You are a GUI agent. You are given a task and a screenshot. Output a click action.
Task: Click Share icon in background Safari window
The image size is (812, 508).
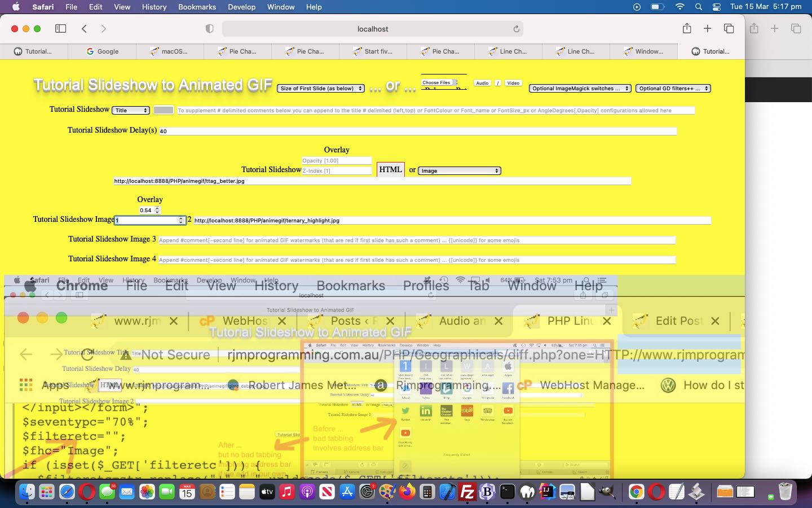[x=754, y=28]
